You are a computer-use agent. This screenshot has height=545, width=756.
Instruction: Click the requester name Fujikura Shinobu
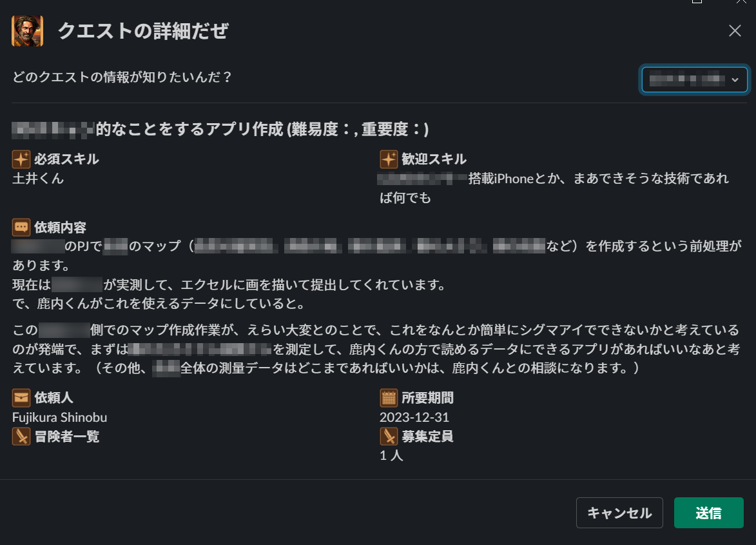coord(59,417)
